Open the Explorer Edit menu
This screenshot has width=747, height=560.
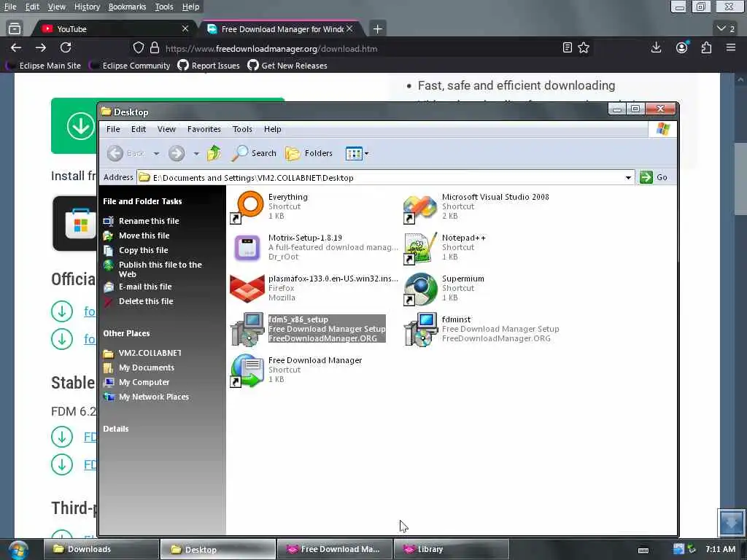coord(139,129)
